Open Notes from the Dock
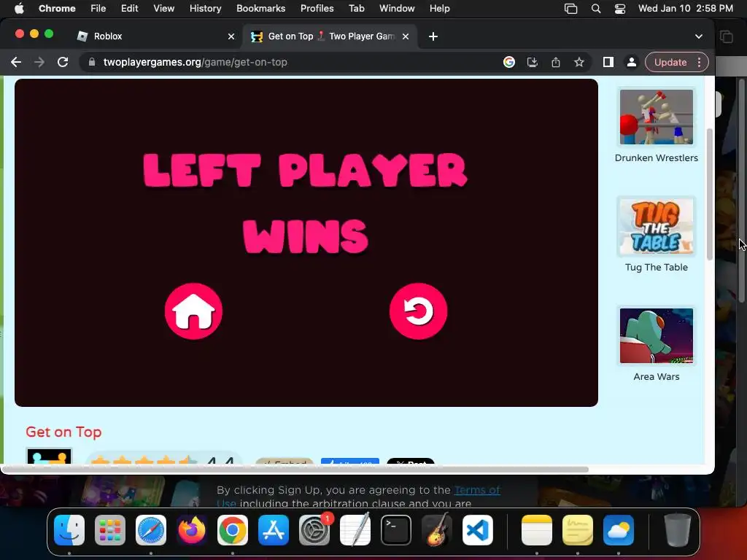 (x=537, y=530)
